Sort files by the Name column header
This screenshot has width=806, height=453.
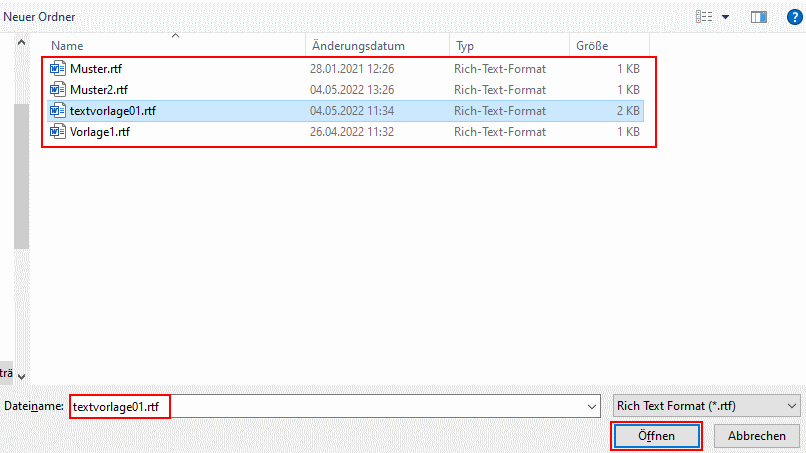point(67,46)
